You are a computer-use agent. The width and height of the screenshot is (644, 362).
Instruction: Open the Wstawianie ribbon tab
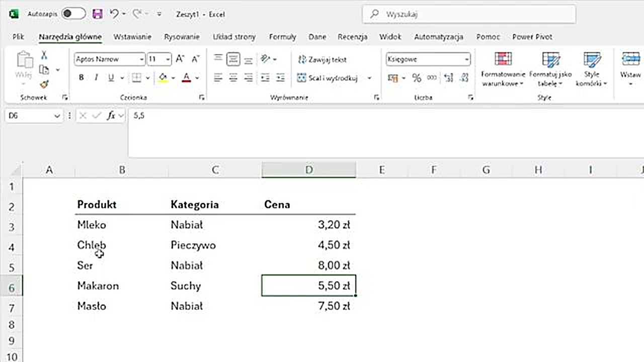pyautogui.click(x=132, y=37)
